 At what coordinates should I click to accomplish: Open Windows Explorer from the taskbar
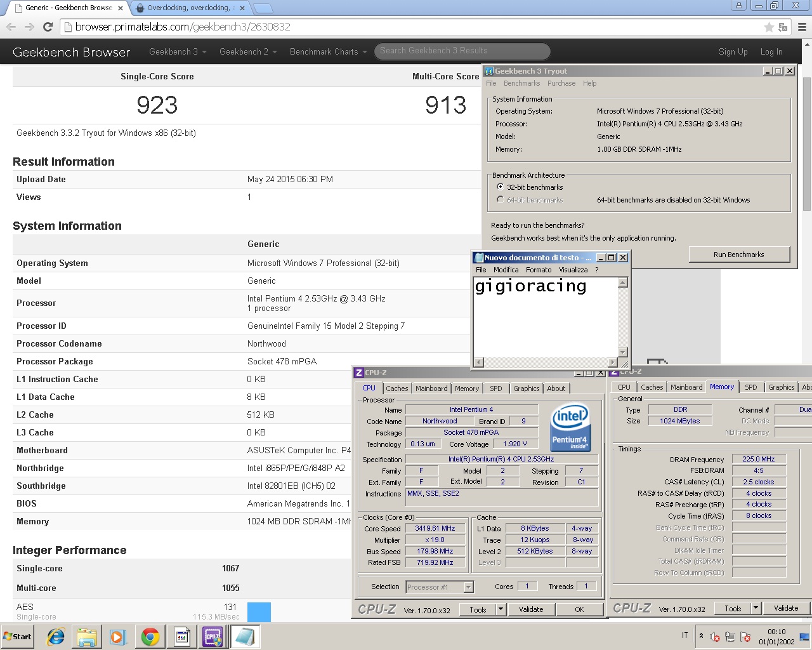point(87,637)
